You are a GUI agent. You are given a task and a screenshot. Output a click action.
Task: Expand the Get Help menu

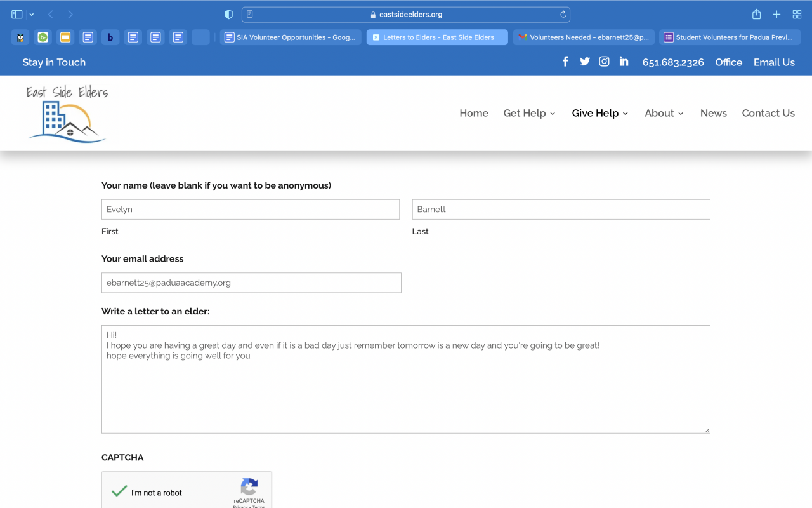click(x=529, y=113)
